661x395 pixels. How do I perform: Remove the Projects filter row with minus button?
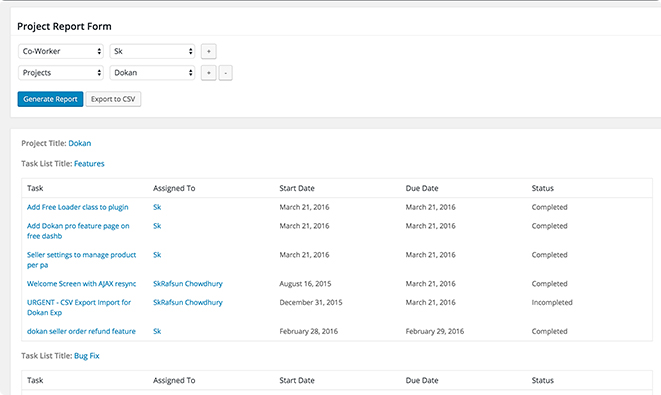click(226, 73)
